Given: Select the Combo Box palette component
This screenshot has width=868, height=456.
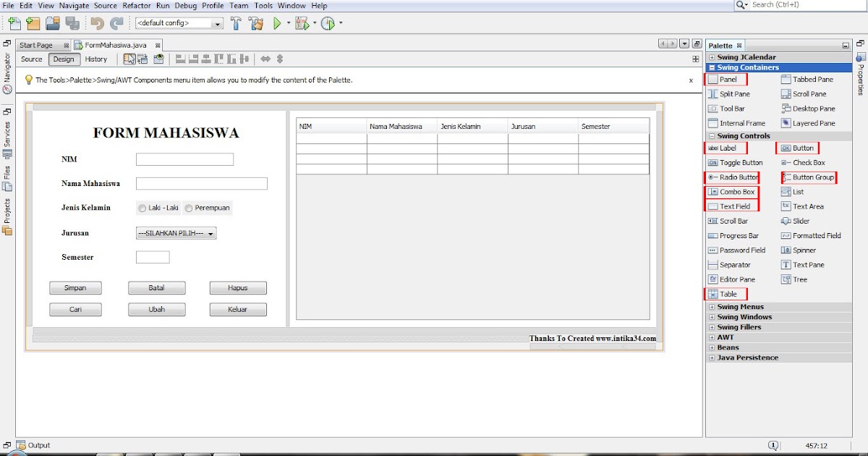Looking at the screenshot, I should tap(732, 192).
